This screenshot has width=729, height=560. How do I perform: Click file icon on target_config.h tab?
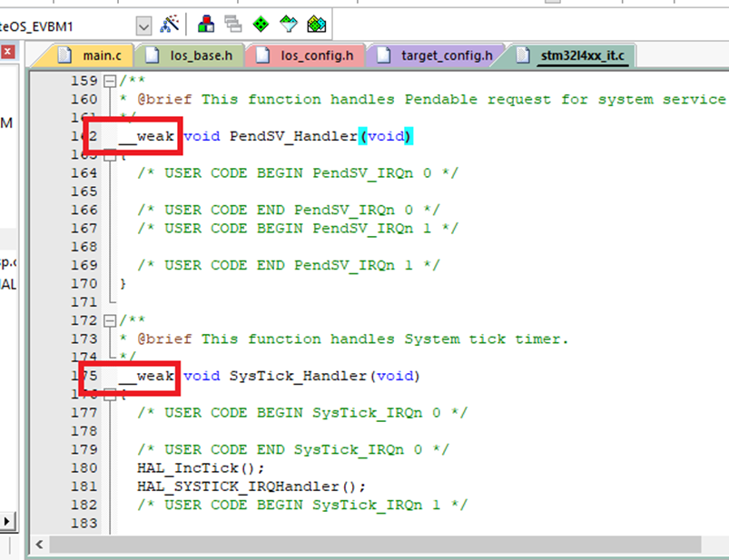(383, 55)
